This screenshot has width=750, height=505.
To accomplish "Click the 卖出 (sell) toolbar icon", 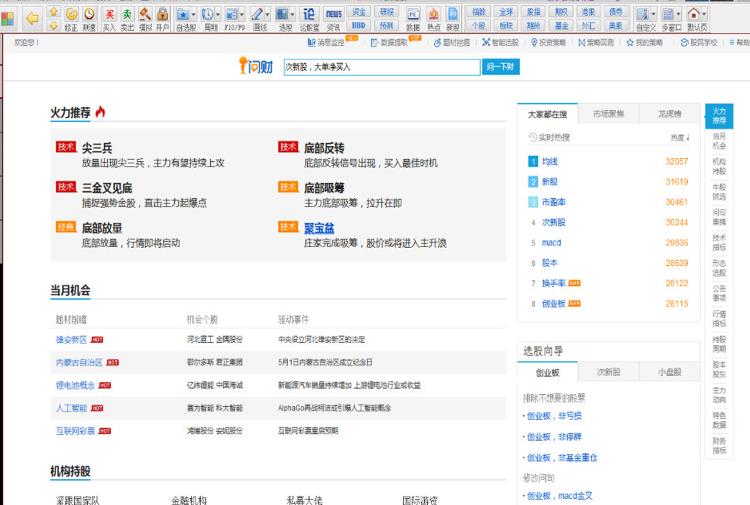I will click(x=126, y=17).
